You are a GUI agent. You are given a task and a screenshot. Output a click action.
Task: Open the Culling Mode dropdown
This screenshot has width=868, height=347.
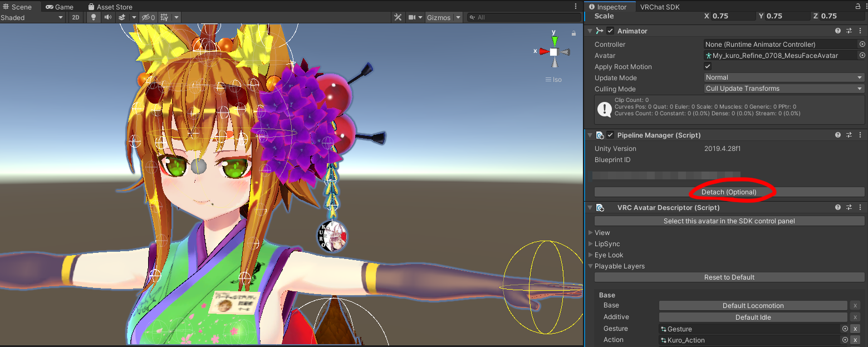click(x=784, y=89)
